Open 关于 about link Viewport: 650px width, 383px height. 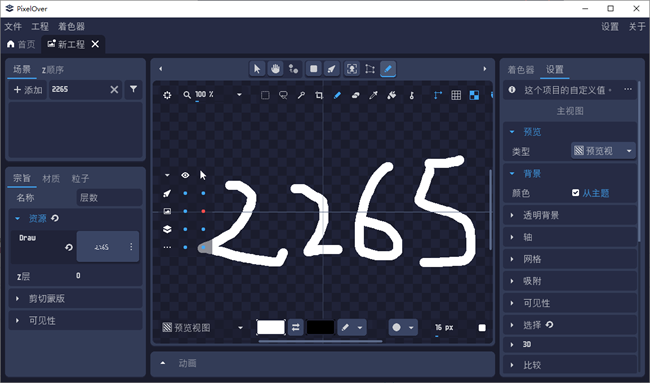pyautogui.click(x=636, y=27)
